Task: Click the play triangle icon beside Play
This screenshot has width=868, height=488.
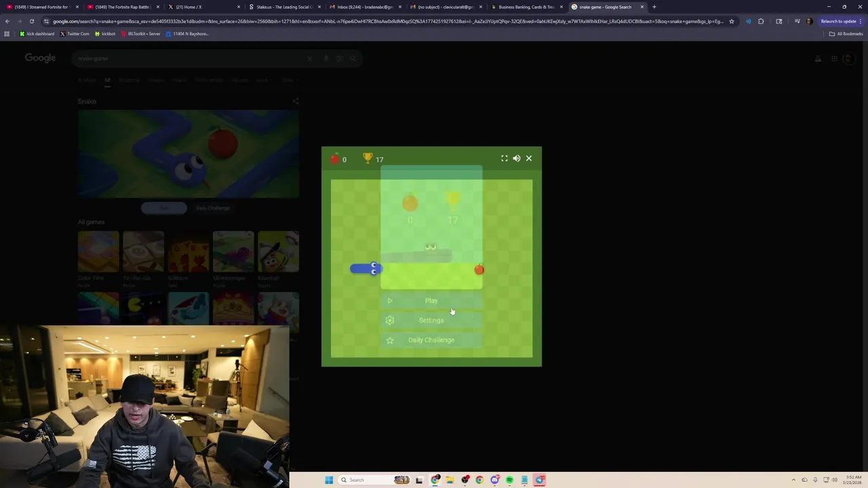Action: click(x=390, y=301)
